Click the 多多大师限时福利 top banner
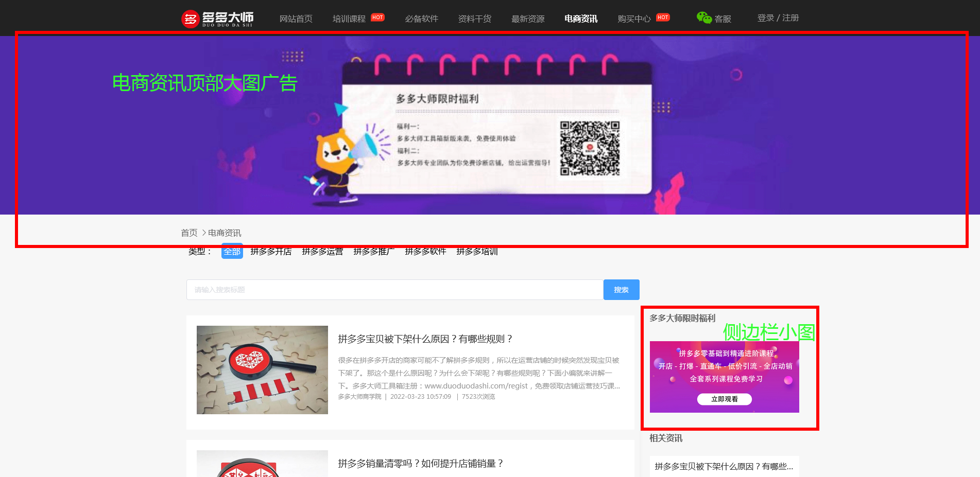The image size is (980, 477). [x=490, y=125]
